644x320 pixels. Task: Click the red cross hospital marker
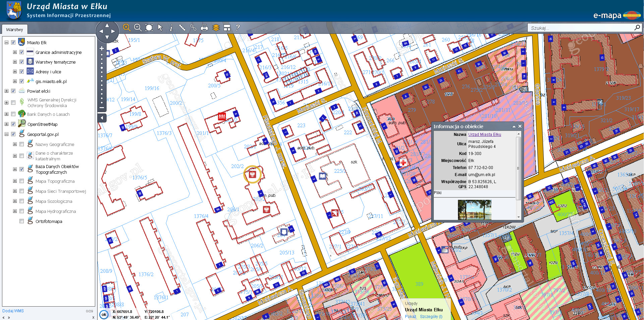click(403, 163)
